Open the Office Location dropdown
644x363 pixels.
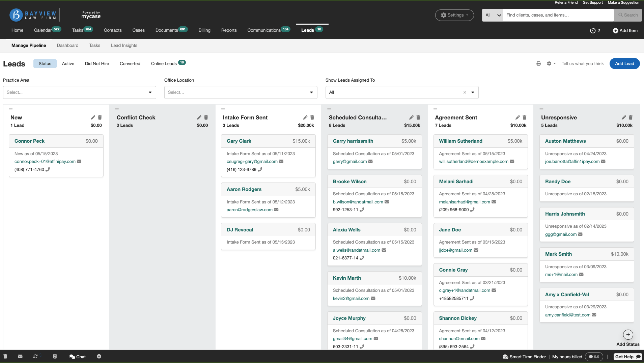(241, 92)
